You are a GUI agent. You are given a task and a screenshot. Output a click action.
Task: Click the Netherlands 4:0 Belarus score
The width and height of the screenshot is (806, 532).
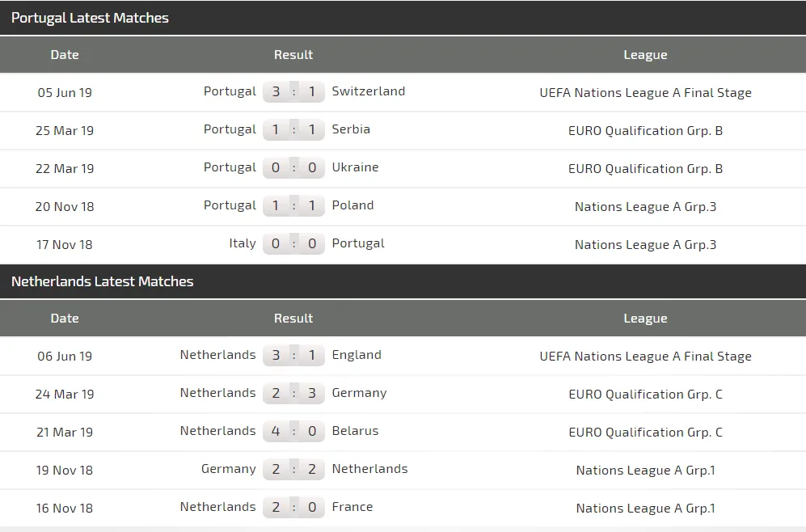click(x=293, y=432)
